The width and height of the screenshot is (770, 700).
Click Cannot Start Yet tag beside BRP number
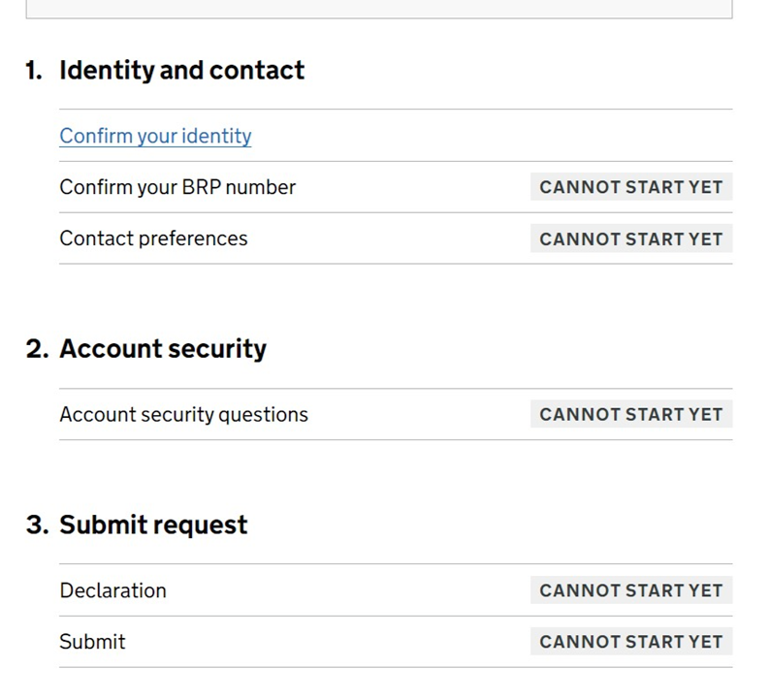coord(631,186)
